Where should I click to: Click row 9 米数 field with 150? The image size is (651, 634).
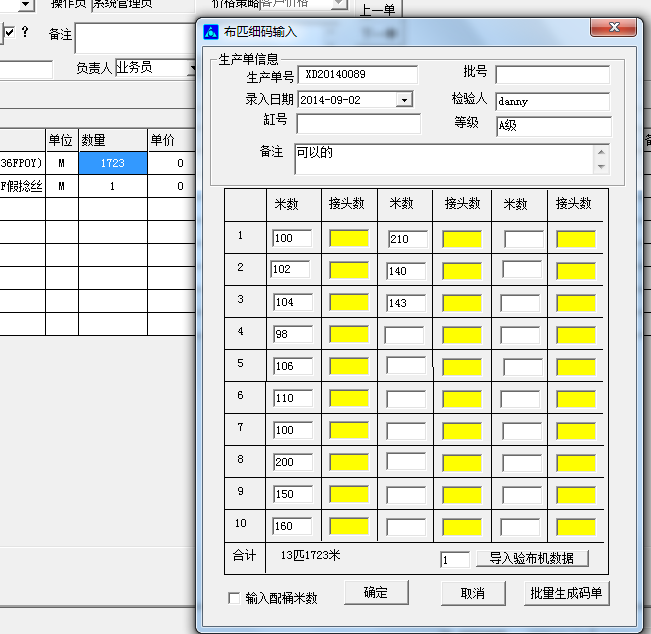coord(293,494)
